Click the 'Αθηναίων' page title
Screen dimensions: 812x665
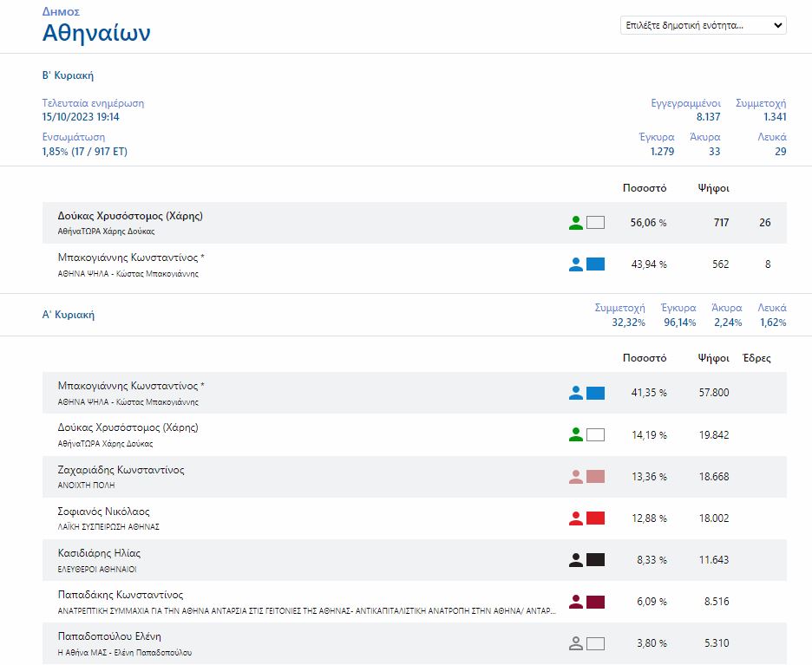coord(96,34)
